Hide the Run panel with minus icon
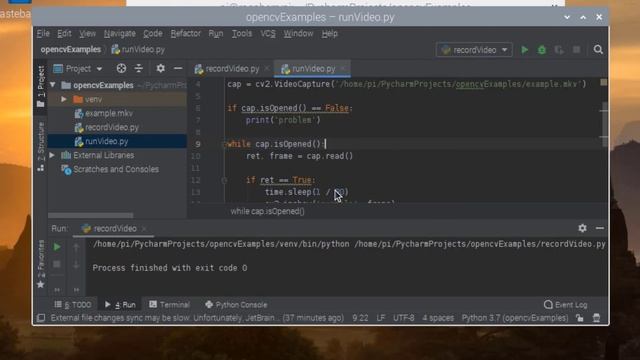This screenshot has height=360, width=640. pyautogui.click(x=600, y=228)
